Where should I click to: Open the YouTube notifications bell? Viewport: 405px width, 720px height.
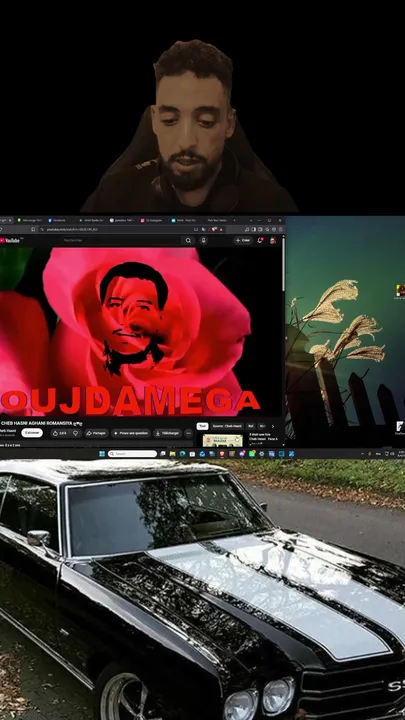(260, 241)
